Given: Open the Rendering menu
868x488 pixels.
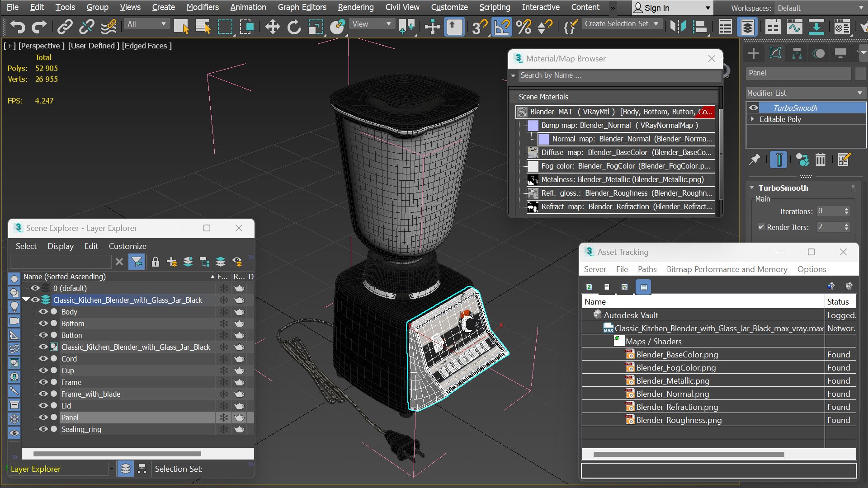Looking at the screenshot, I should pyautogui.click(x=356, y=7).
